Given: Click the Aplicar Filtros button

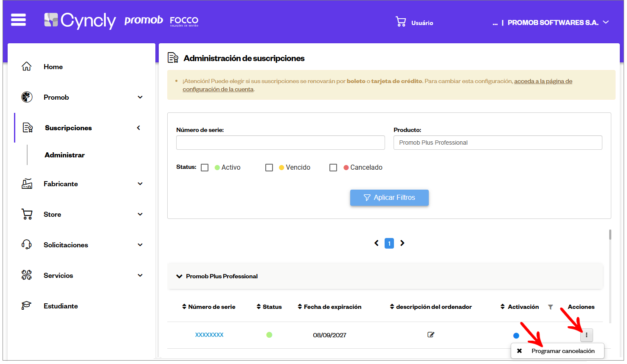Looking at the screenshot, I should (389, 198).
